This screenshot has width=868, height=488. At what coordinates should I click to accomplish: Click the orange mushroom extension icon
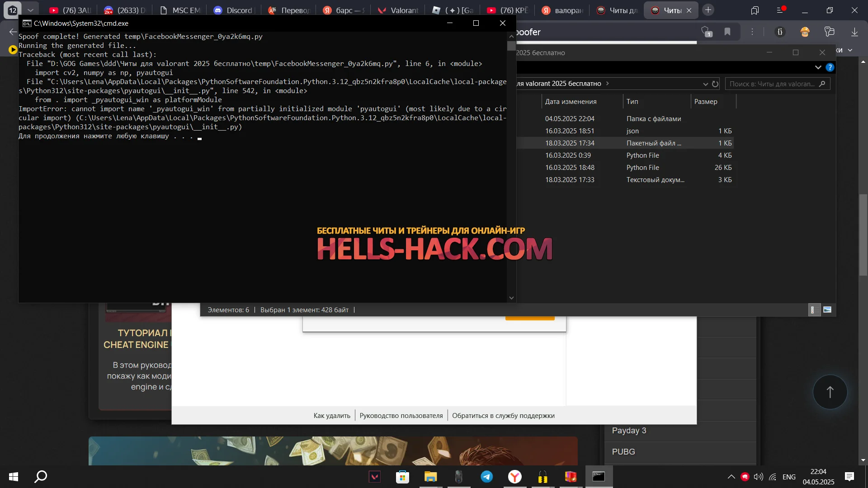(805, 32)
